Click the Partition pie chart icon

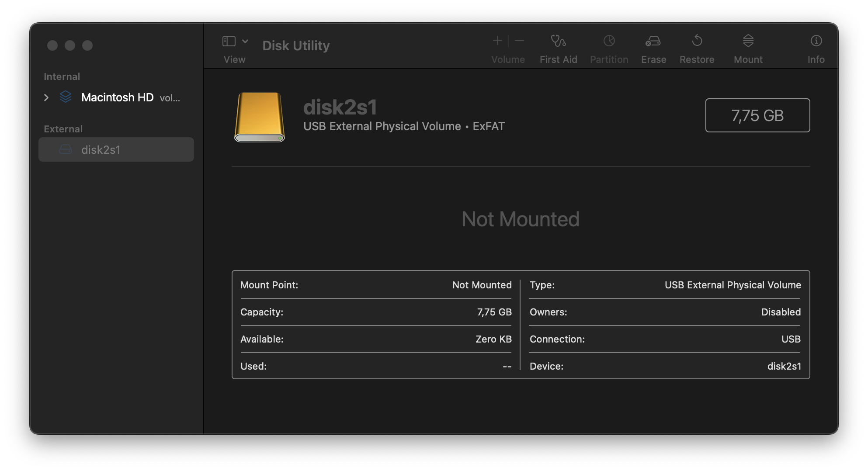[609, 41]
